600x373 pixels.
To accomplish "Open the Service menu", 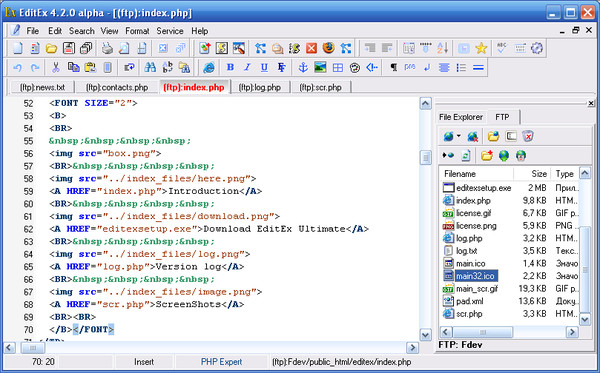I will click(x=170, y=31).
